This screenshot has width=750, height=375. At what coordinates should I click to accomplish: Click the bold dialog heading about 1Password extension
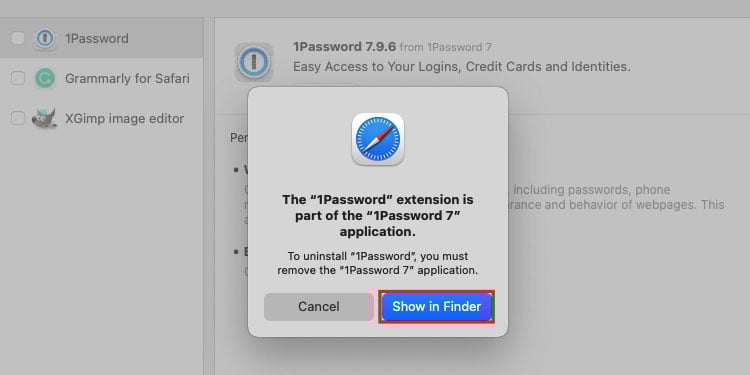point(378,215)
